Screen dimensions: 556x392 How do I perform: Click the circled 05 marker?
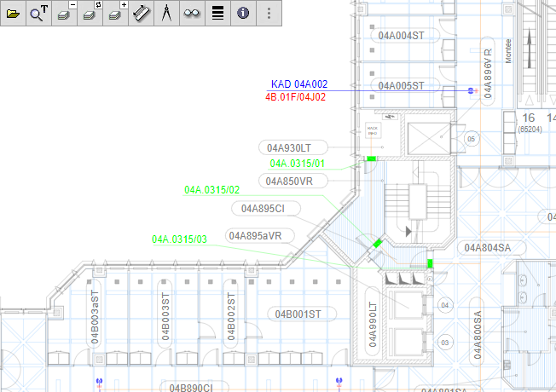[x=472, y=139]
